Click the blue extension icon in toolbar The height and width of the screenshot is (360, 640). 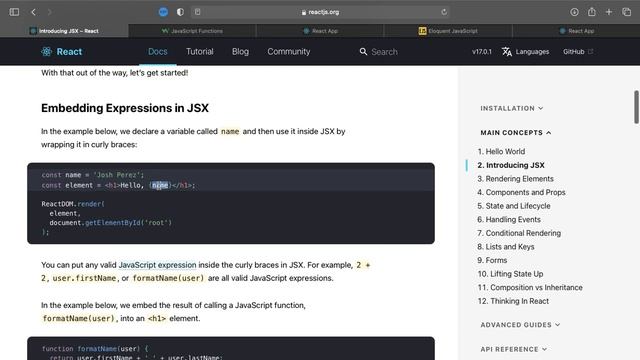coord(163,12)
